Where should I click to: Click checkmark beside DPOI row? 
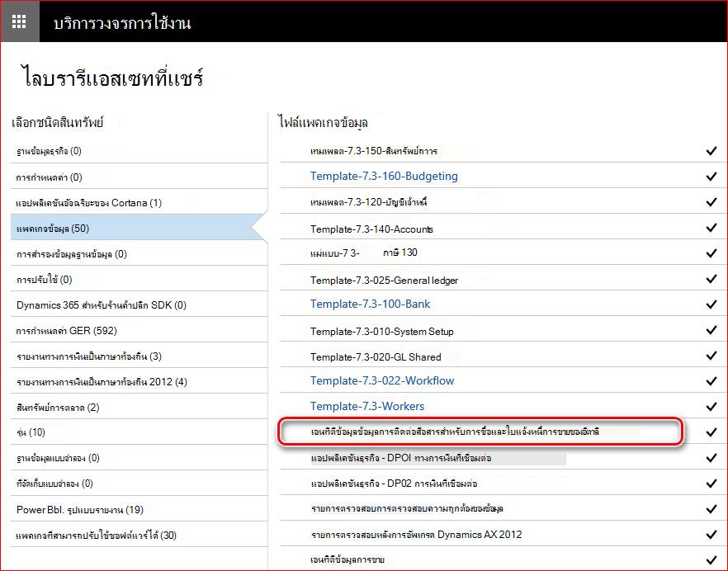[711, 458]
